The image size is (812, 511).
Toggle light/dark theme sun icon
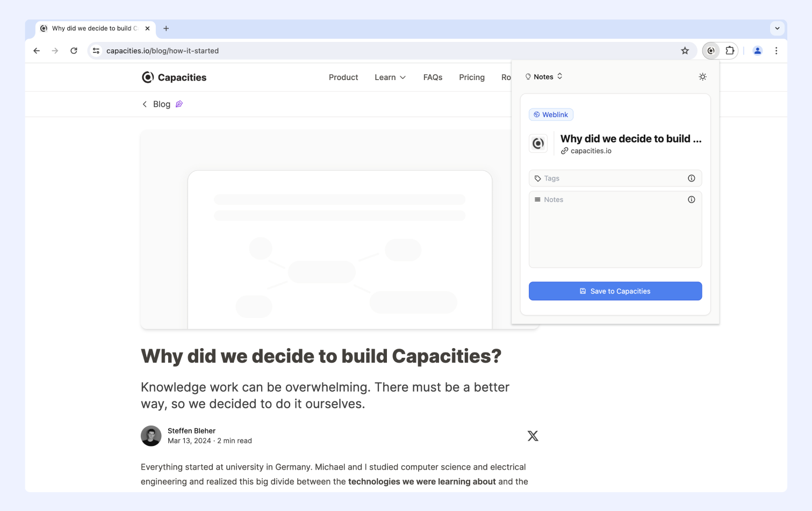click(x=702, y=77)
